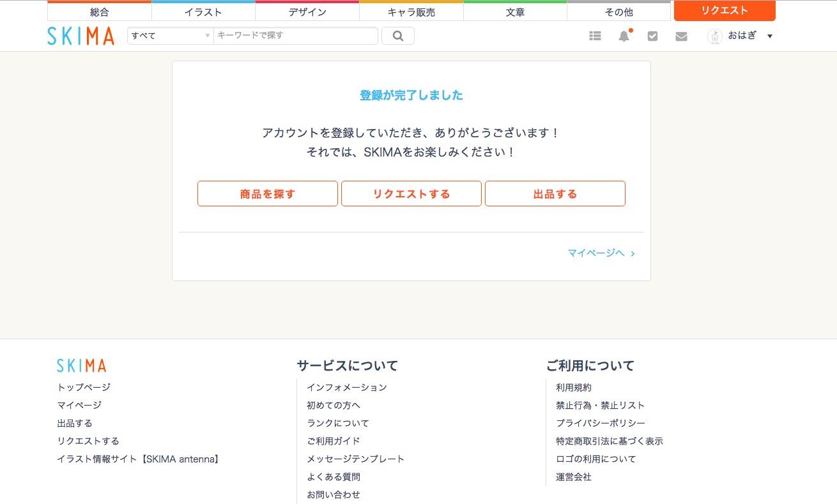Open the すべて category dropdown
The image size is (837, 504).
pos(171,36)
